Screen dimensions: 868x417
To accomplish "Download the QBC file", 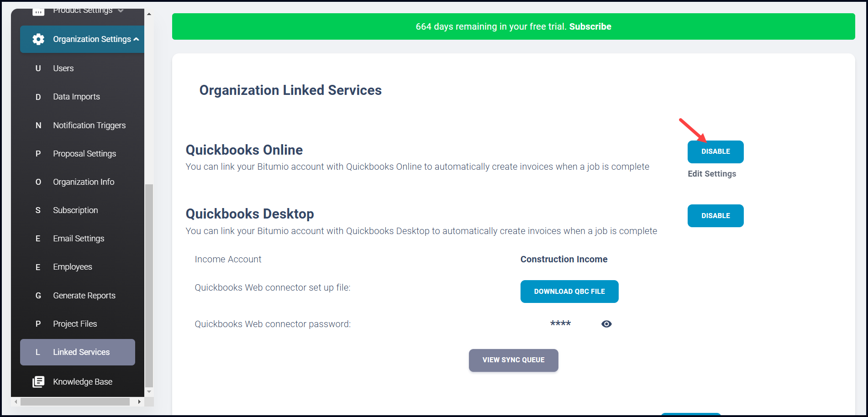I will pos(569,292).
